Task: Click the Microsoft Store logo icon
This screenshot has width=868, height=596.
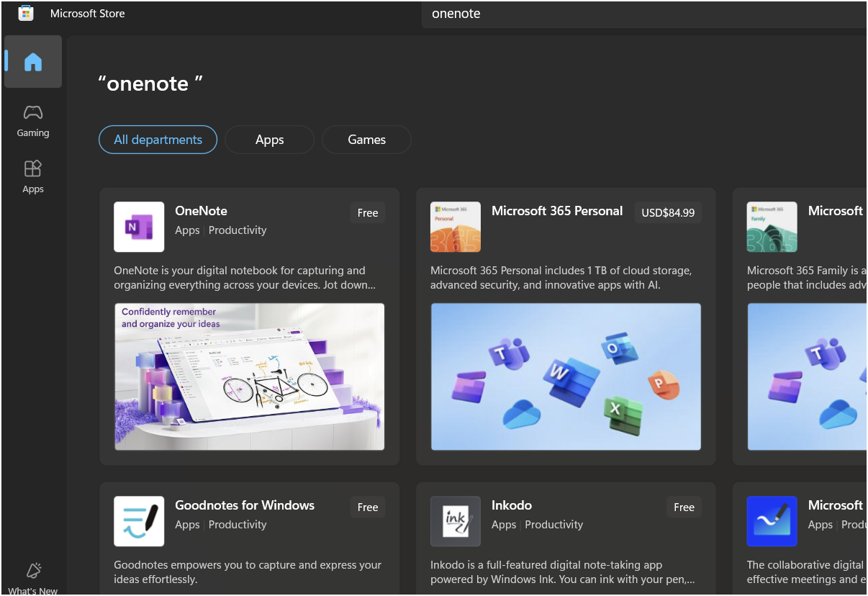Action: pos(26,13)
